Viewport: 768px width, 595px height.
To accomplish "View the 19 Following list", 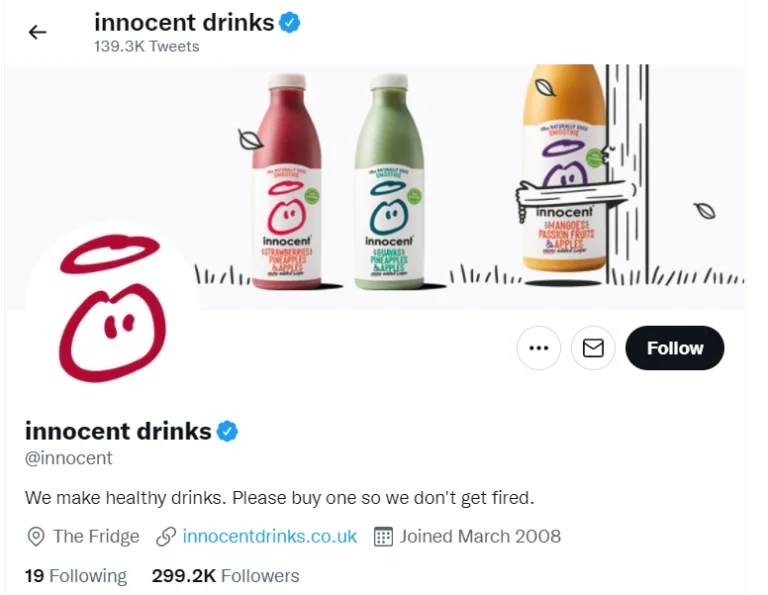I will click(x=76, y=576).
